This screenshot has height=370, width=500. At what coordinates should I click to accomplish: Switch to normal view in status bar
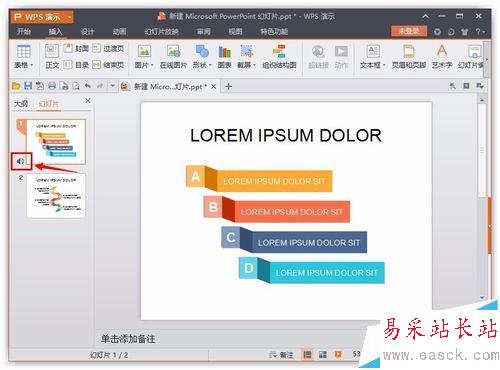point(307,354)
